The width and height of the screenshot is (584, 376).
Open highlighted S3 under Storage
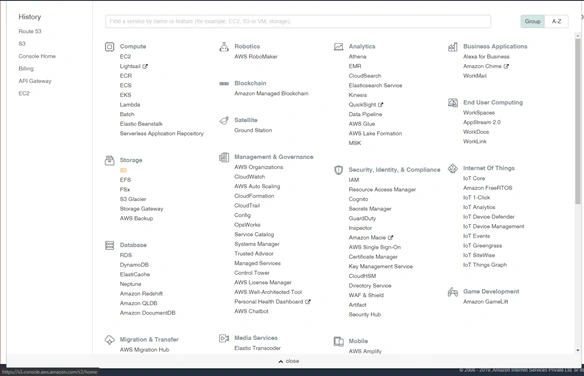tap(123, 171)
